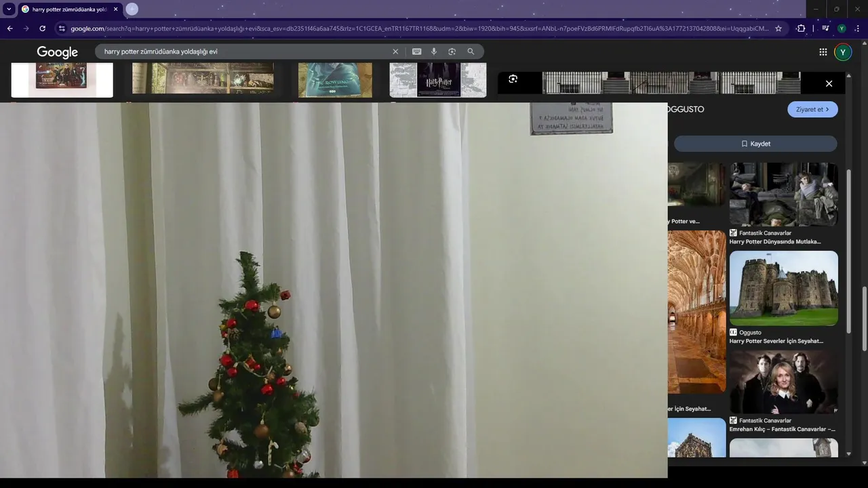
Task: Open related image of messy room scene
Action: (x=783, y=194)
